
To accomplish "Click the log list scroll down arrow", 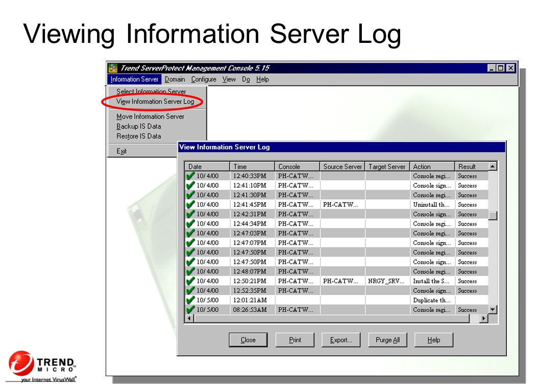I will [x=493, y=310].
